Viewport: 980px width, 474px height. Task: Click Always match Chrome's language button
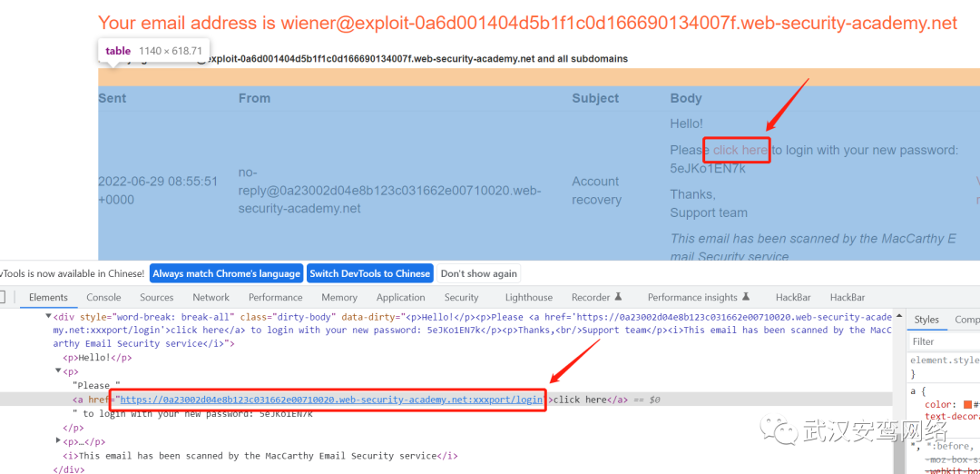pyautogui.click(x=226, y=273)
